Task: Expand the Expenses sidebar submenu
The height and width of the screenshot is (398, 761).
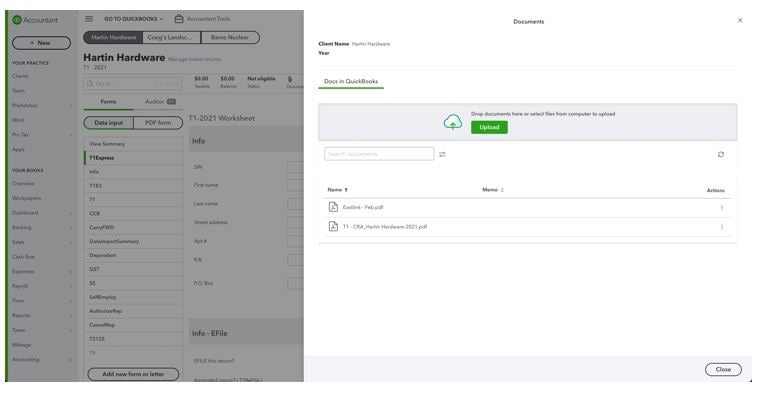Action: pos(71,272)
